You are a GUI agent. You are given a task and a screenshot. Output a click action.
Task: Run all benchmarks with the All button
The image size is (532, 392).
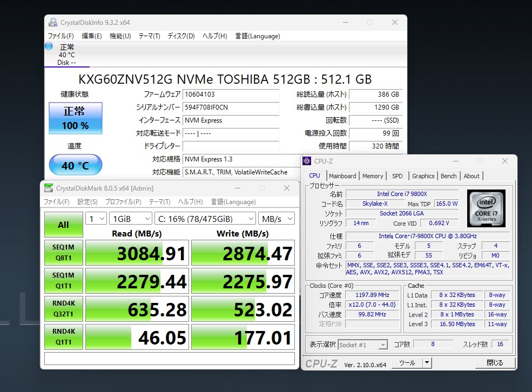click(63, 225)
